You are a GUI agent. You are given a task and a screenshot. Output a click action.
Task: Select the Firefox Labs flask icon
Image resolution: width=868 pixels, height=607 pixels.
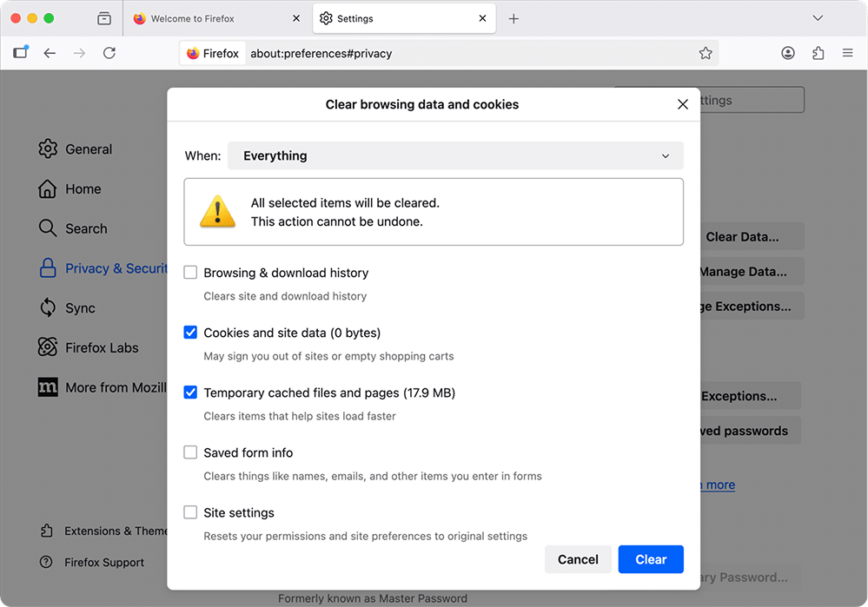pyautogui.click(x=48, y=347)
